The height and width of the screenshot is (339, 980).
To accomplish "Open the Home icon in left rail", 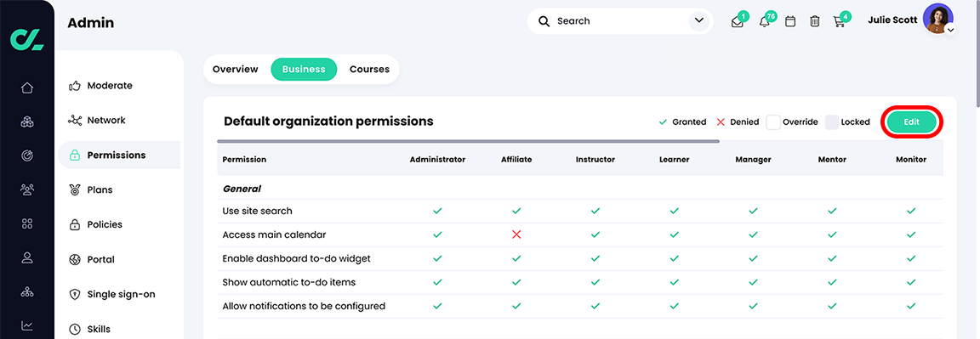I will click(x=27, y=88).
